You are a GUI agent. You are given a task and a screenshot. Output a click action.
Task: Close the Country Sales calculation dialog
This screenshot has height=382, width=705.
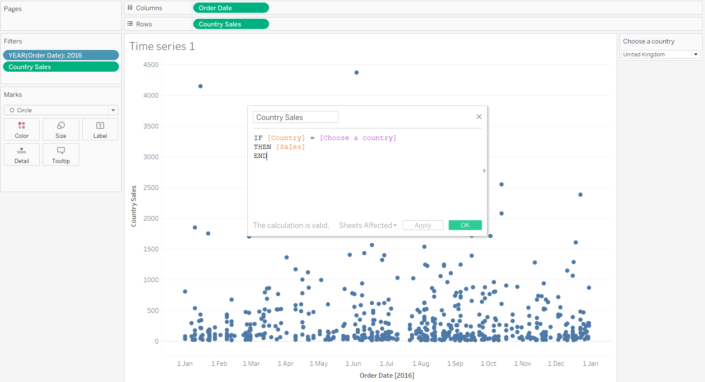(x=479, y=117)
